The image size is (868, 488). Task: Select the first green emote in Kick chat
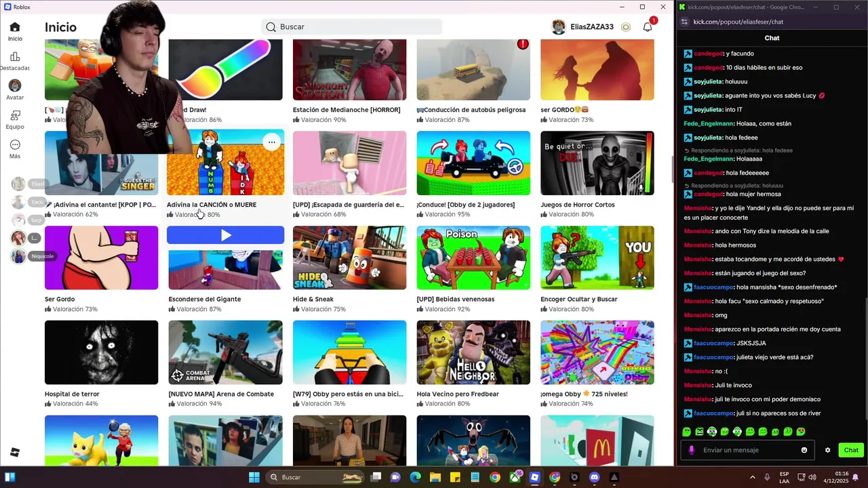(x=686, y=432)
